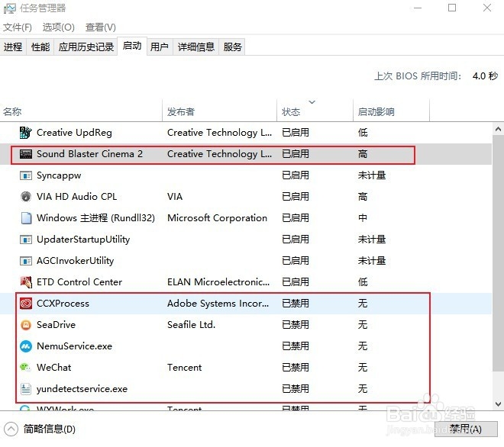This screenshot has height=447, width=504.
Task: Click the CCXProcess Adobe icon
Action: point(26,304)
